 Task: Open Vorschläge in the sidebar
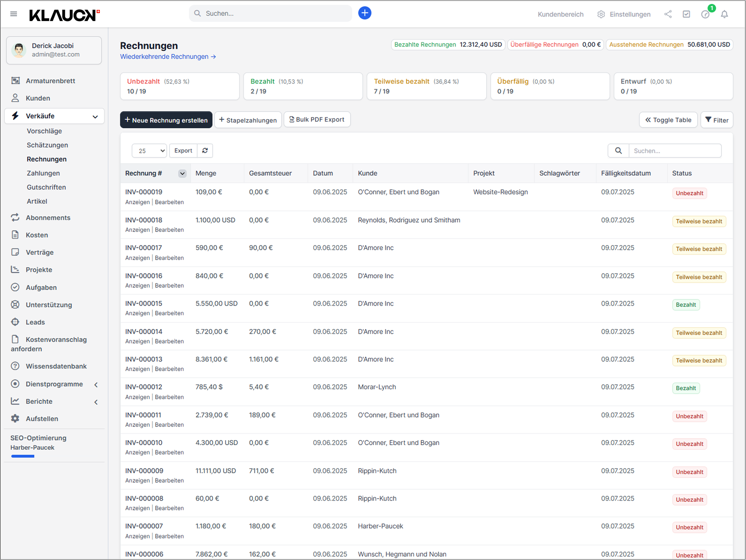(44, 131)
